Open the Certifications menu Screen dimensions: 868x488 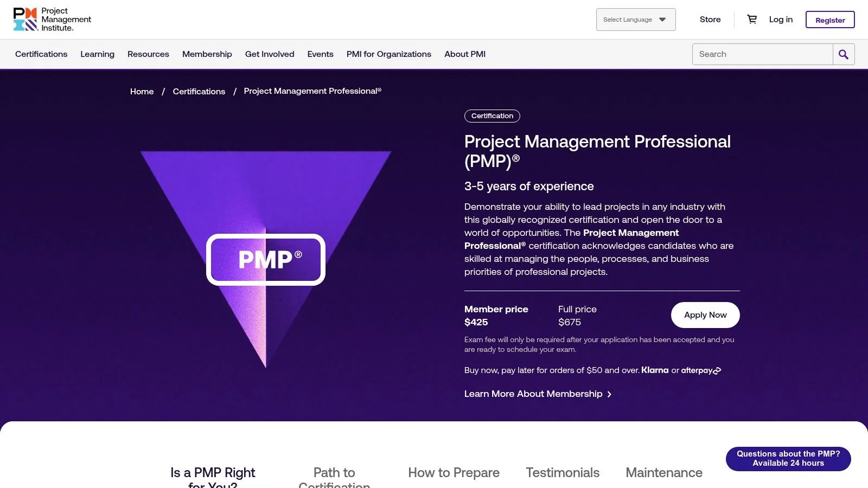click(x=41, y=54)
